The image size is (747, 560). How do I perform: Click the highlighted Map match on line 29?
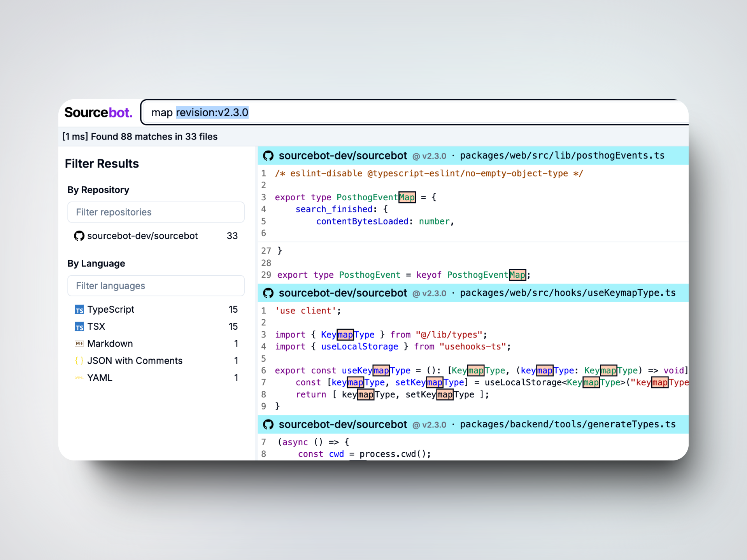pos(517,275)
